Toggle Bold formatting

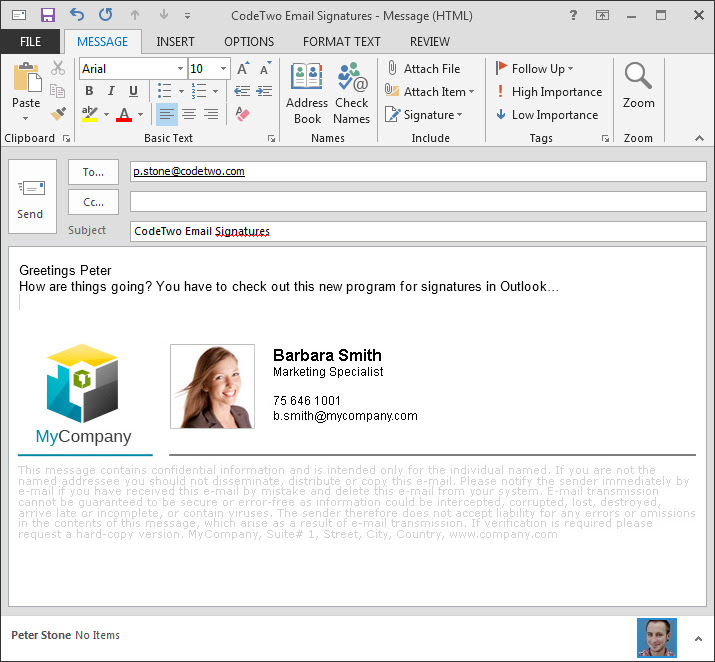(x=89, y=92)
